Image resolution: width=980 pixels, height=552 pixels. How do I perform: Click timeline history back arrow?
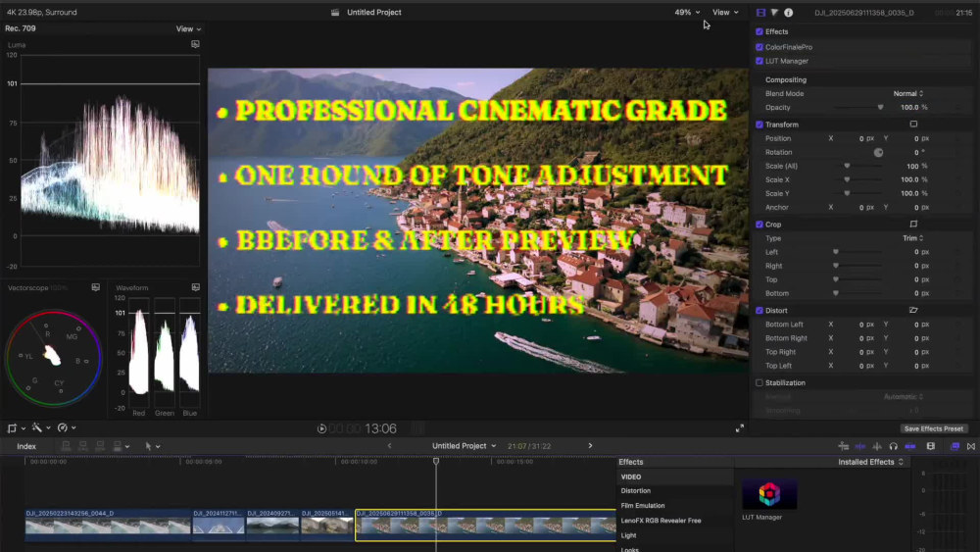click(389, 446)
